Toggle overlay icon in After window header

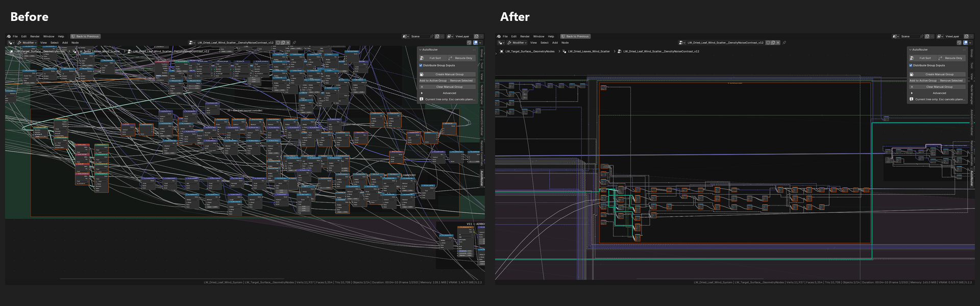965,43
